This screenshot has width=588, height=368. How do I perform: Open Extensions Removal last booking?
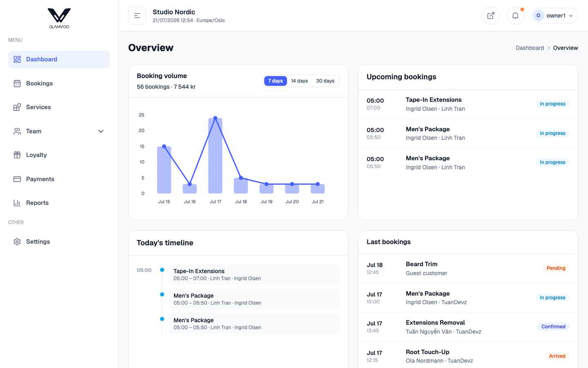coord(468,327)
